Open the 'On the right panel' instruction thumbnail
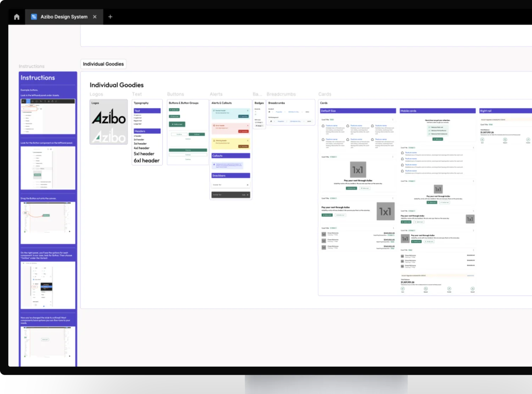 [48, 285]
